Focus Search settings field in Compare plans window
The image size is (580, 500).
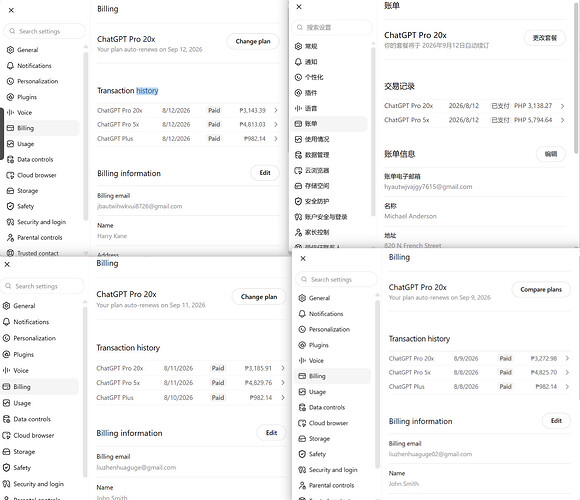[x=336, y=280]
